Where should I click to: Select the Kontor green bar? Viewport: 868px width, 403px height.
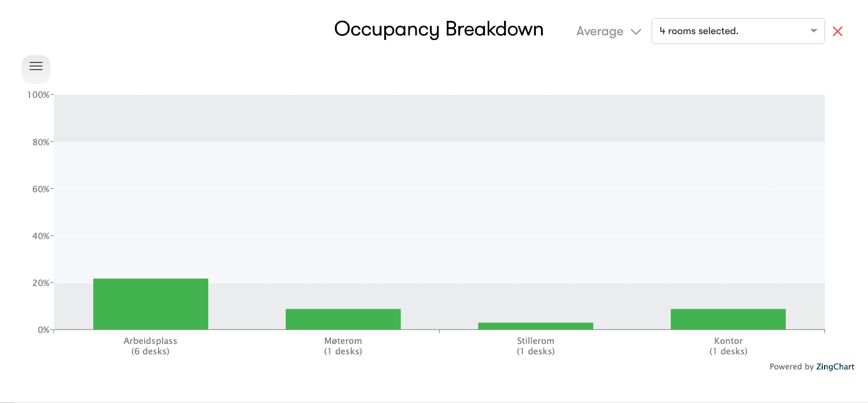(x=728, y=319)
